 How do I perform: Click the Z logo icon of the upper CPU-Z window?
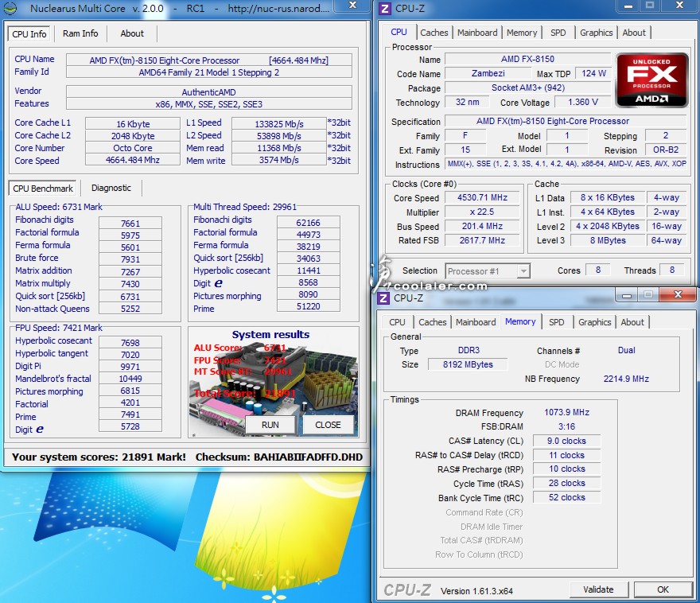pos(384,9)
